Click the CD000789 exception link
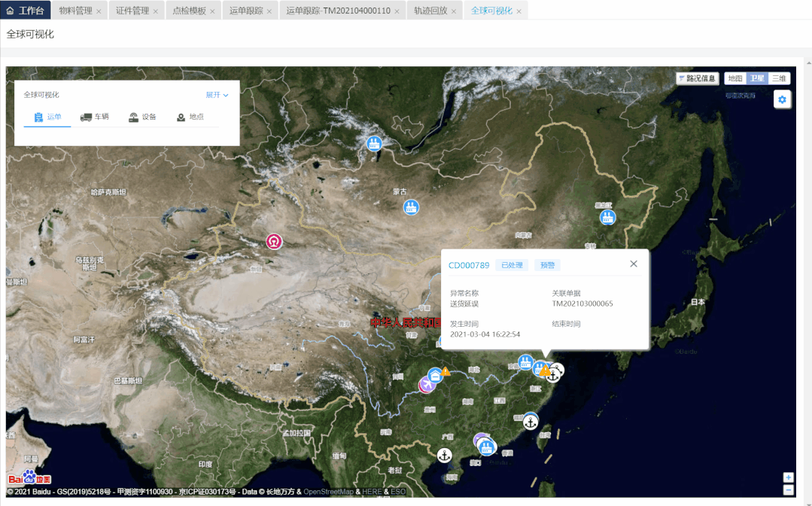Viewport: 812px width, 506px height. pyautogui.click(x=469, y=265)
